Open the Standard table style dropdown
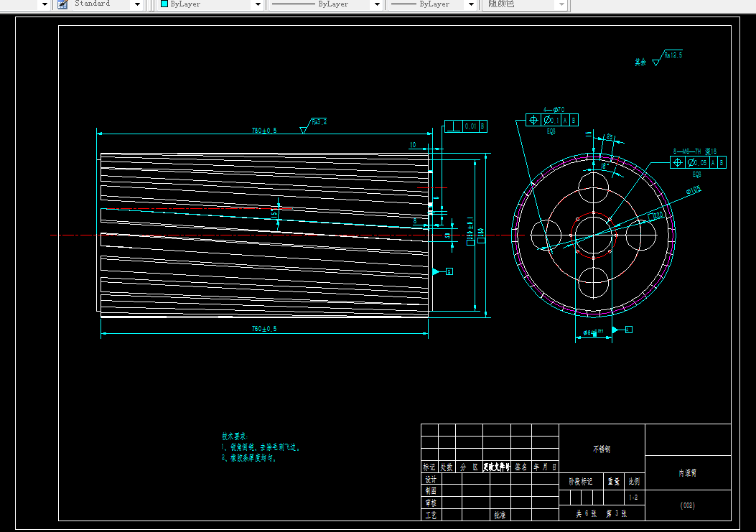756x532 pixels. (137, 4)
